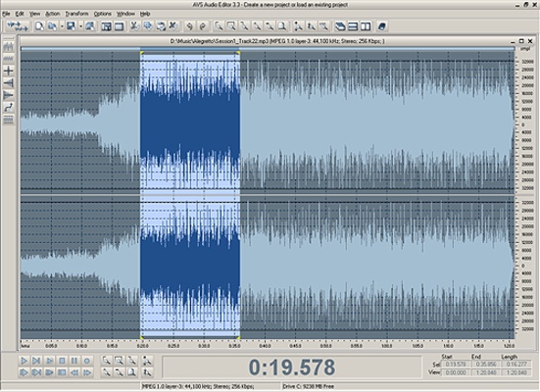
Task: Click the Fast forward playback button
Action: 87,372
